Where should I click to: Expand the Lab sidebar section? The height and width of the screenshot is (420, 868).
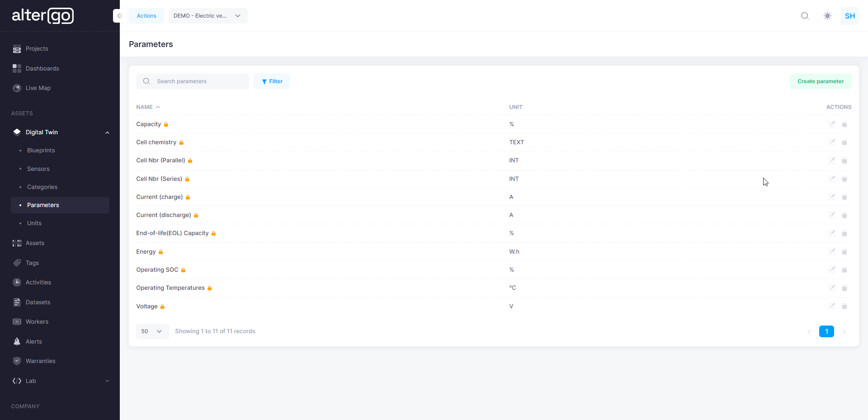coord(107,381)
